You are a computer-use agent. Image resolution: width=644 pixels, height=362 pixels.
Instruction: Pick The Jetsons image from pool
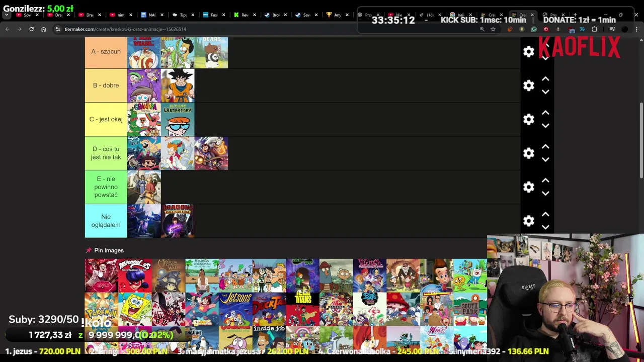point(235,309)
